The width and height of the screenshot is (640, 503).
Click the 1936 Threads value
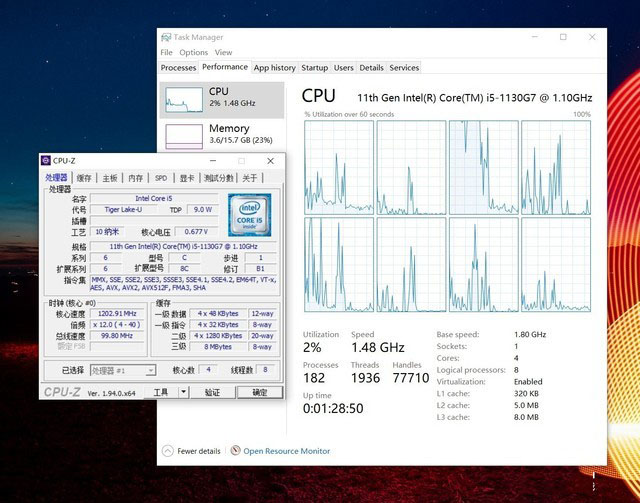click(x=365, y=378)
